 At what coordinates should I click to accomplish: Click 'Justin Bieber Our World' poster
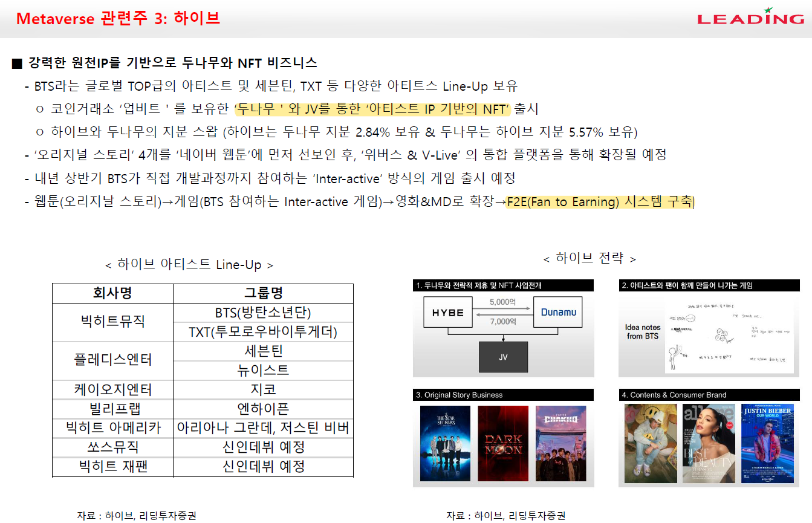point(767,443)
